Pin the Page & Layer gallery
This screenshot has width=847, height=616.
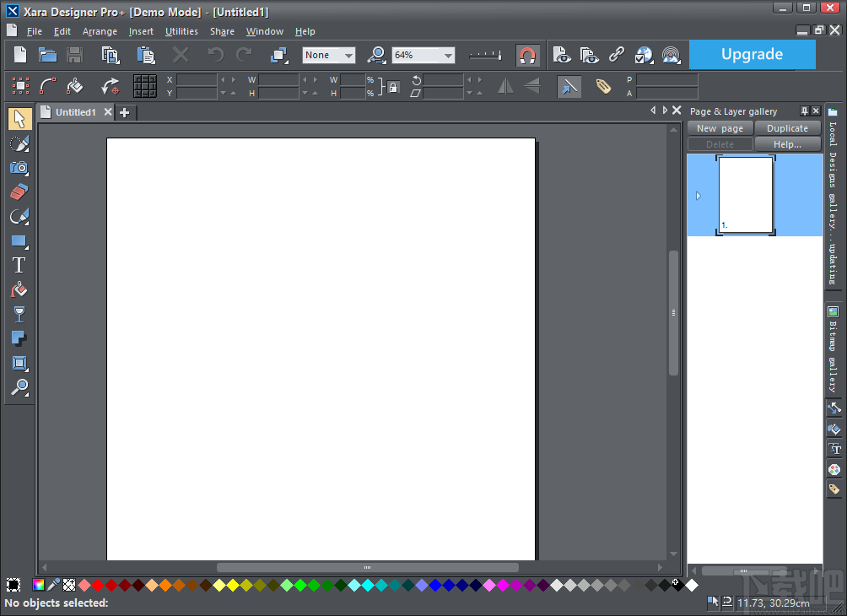pyautogui.click(x=804, y=111)
